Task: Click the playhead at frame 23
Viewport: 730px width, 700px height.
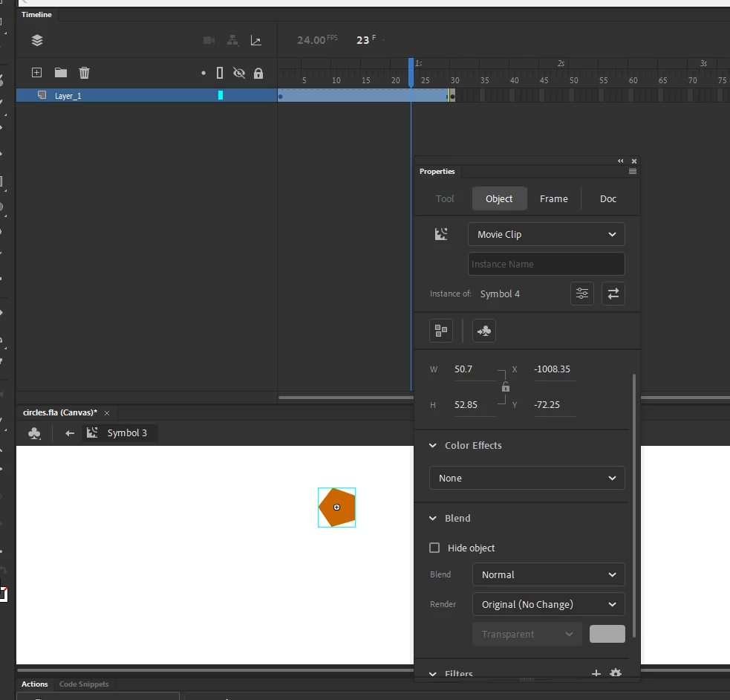Action: (411, 72)
